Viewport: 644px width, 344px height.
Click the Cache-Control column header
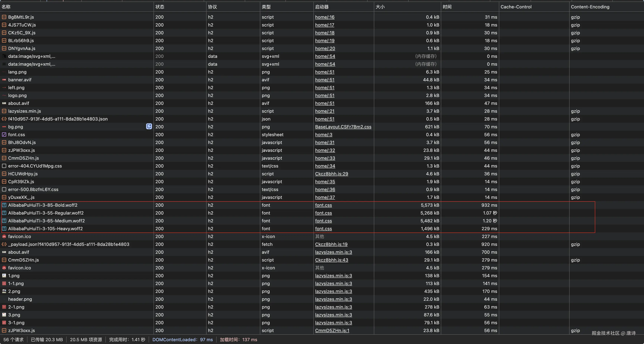pos(516,7)
